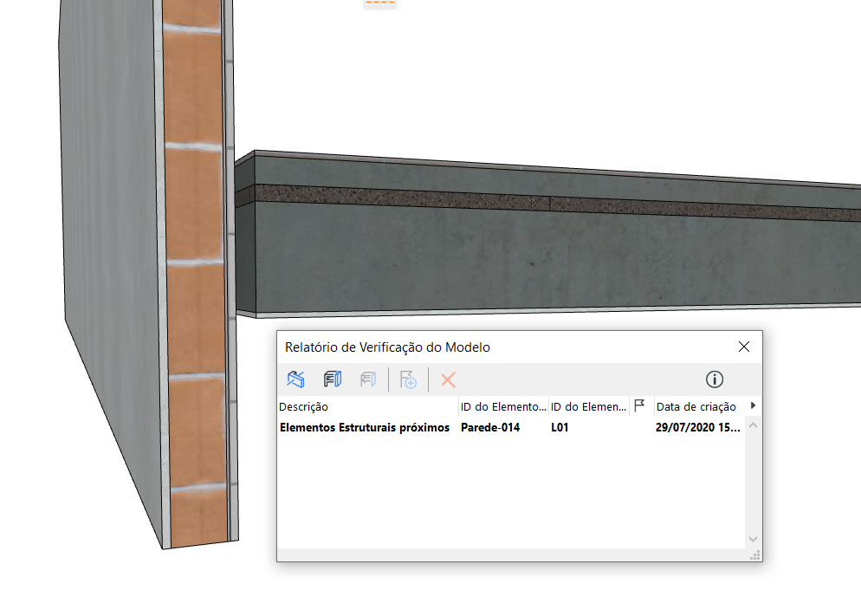Click the second toolbar icon with dark pages
Screen dimensions: 861x616
click(x=333, y=379)
